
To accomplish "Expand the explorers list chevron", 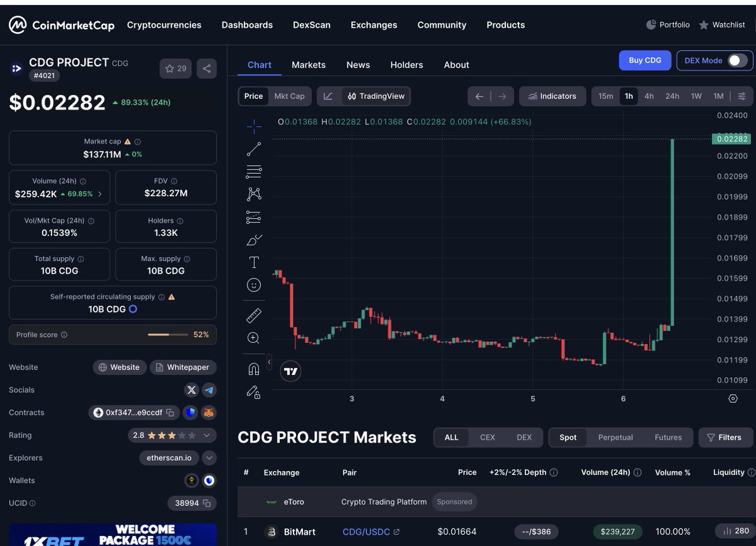I will point(209,458).
